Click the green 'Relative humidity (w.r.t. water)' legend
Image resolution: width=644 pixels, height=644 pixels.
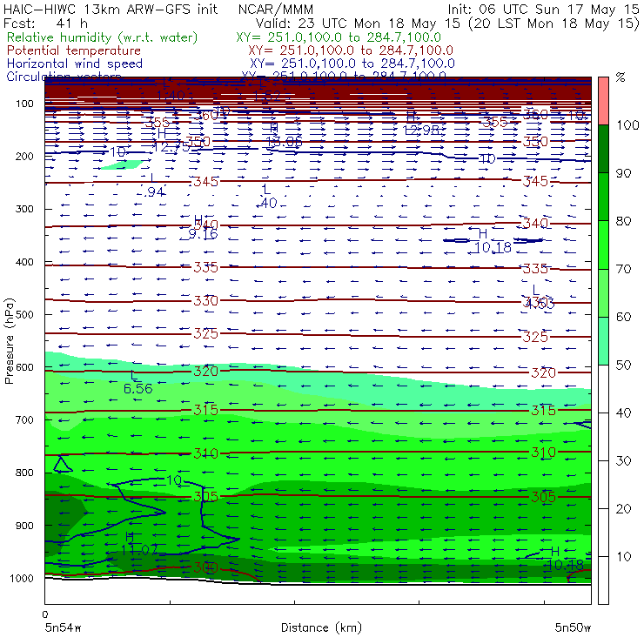(x=102, y=37)
